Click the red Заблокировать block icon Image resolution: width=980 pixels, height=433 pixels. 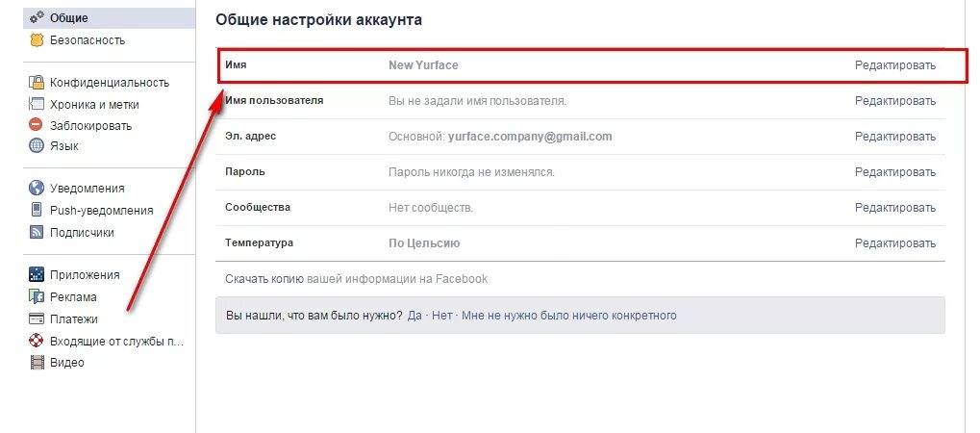pos(37,125)
